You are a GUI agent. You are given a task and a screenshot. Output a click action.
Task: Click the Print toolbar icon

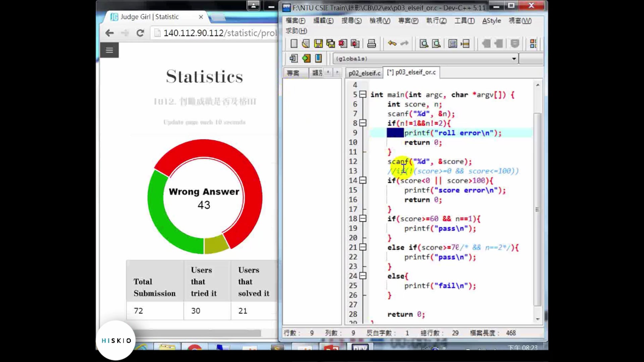point(371,44)
